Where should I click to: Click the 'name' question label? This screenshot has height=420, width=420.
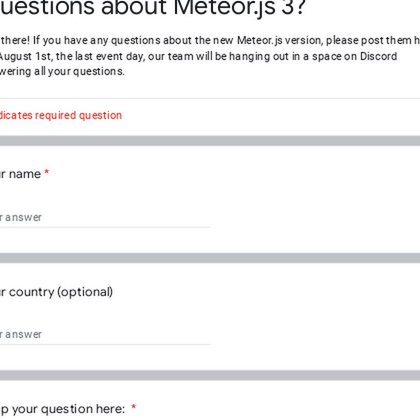(x=20, y=174)
